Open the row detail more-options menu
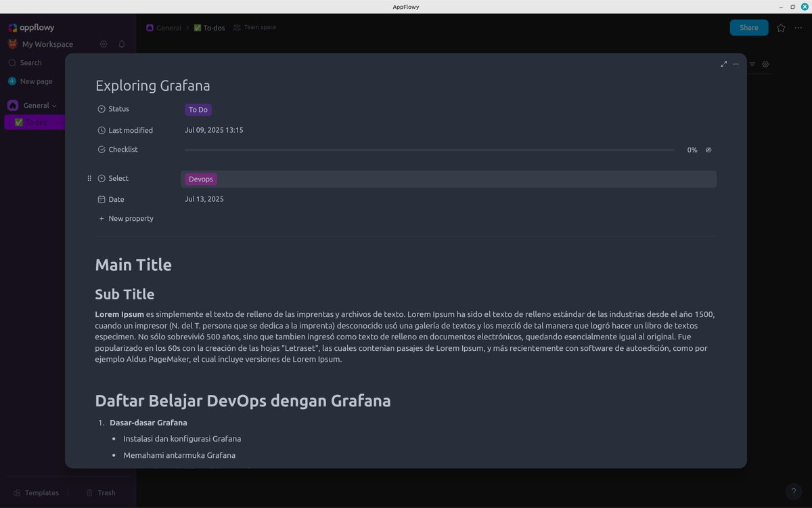 (x=736, y=64)
